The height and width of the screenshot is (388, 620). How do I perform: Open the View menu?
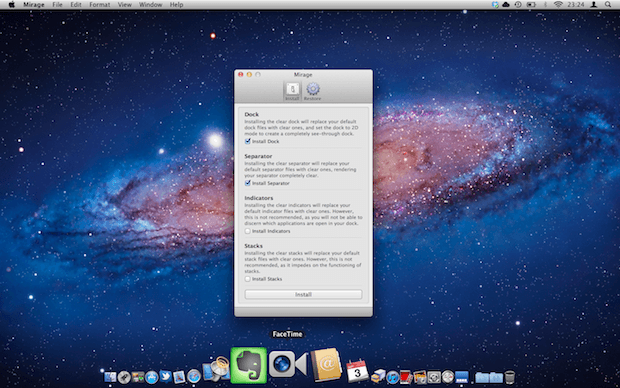(125, 5)
